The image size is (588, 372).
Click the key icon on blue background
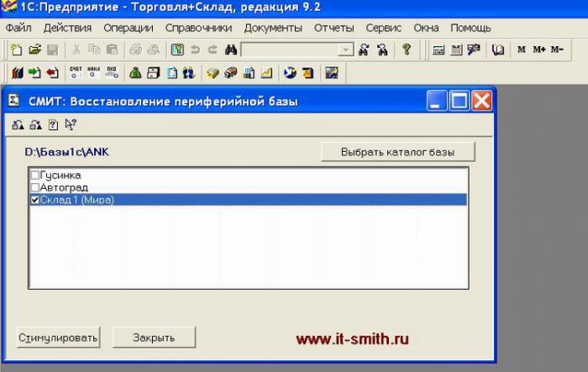(177, 50)
